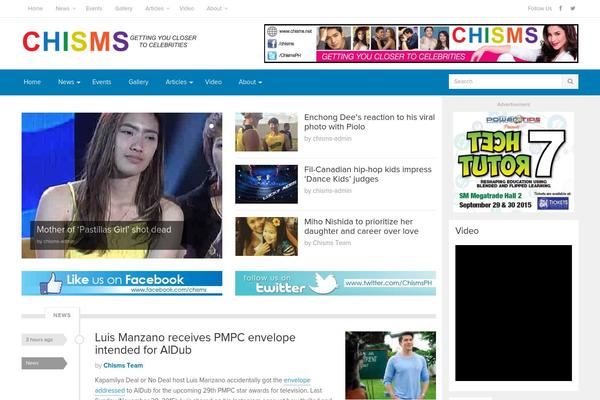Click the Miho Nishida article thumbnail

(266, 236)
